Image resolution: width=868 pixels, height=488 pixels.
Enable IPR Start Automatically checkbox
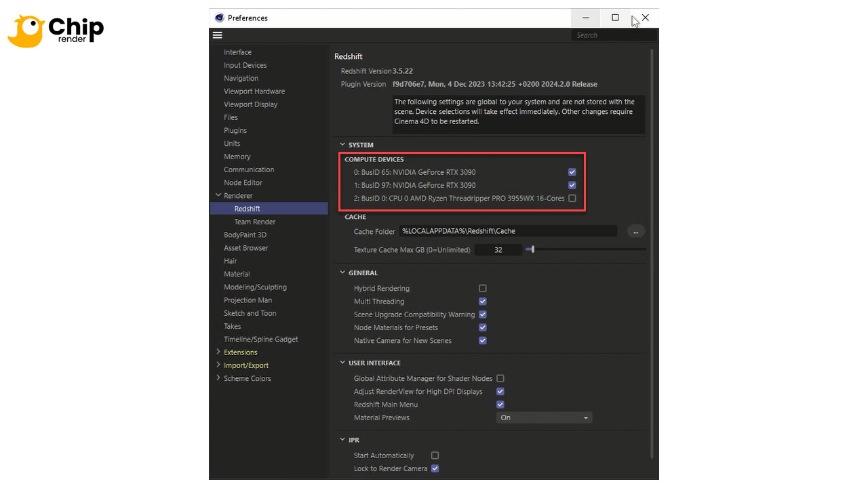pos(435,455)
